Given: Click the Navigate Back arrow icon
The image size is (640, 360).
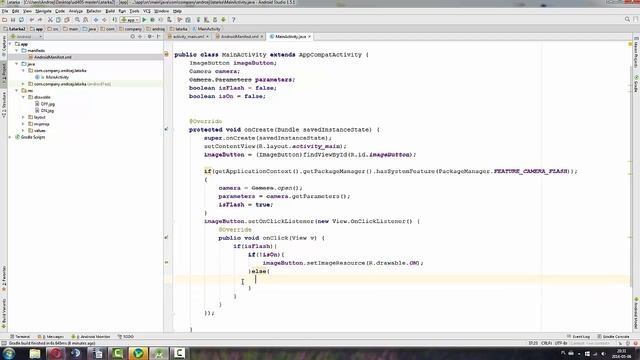Looking at the screenshot, I should pos(96,20).
